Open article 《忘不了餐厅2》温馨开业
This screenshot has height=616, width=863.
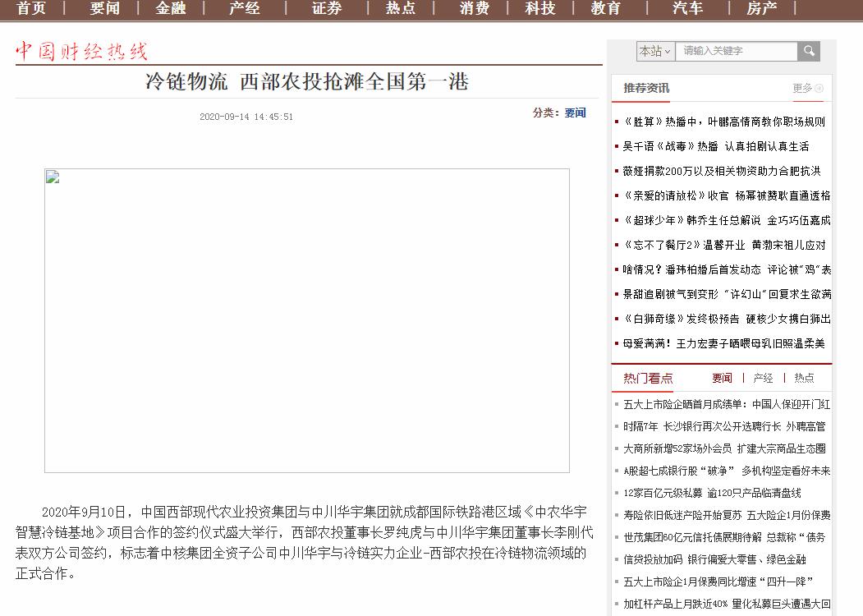click(723, 245)
